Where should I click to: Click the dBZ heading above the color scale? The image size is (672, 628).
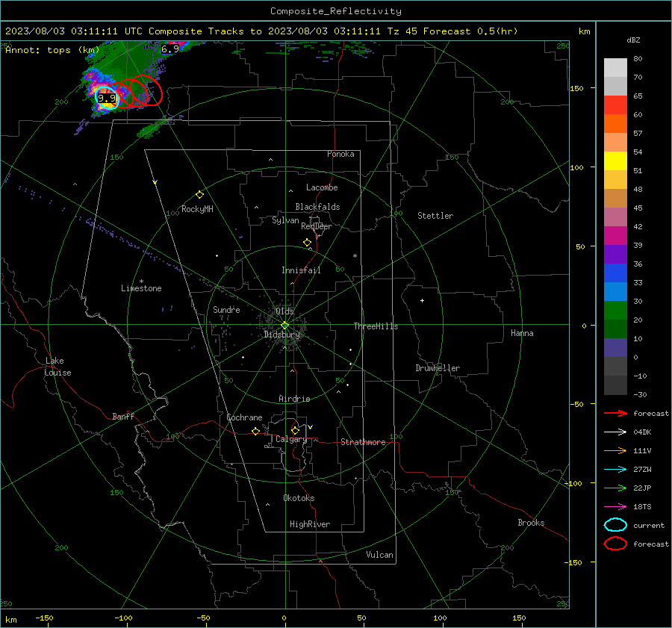click(x=633, y=40)
